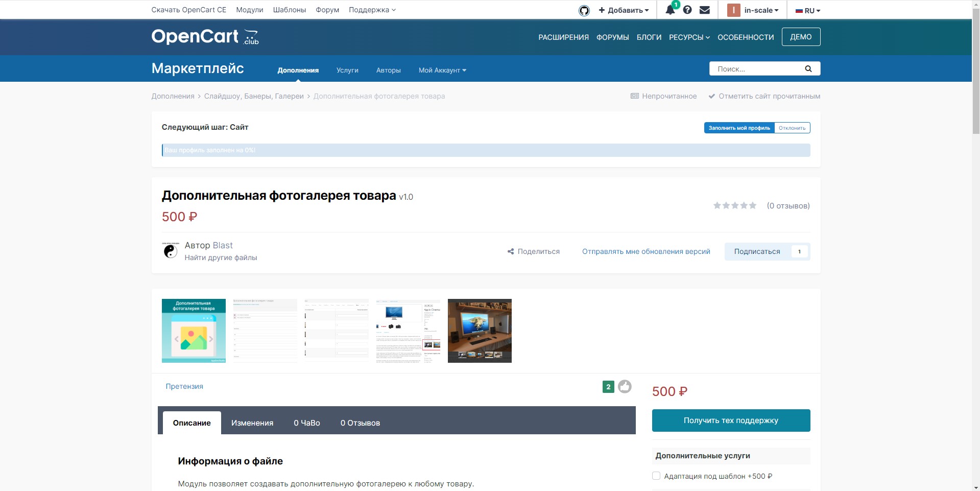
Task: Click the Поделиться link
Action: [533, 251]
